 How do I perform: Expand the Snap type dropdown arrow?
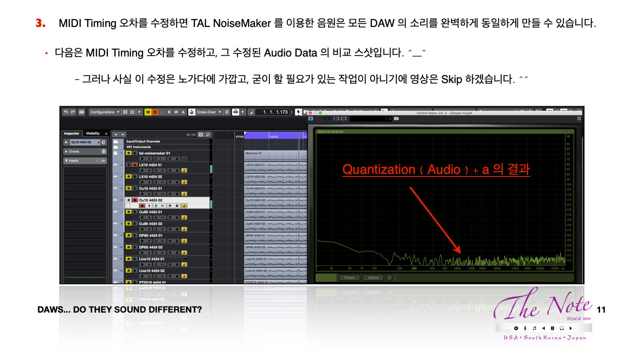tap(242, 112)
